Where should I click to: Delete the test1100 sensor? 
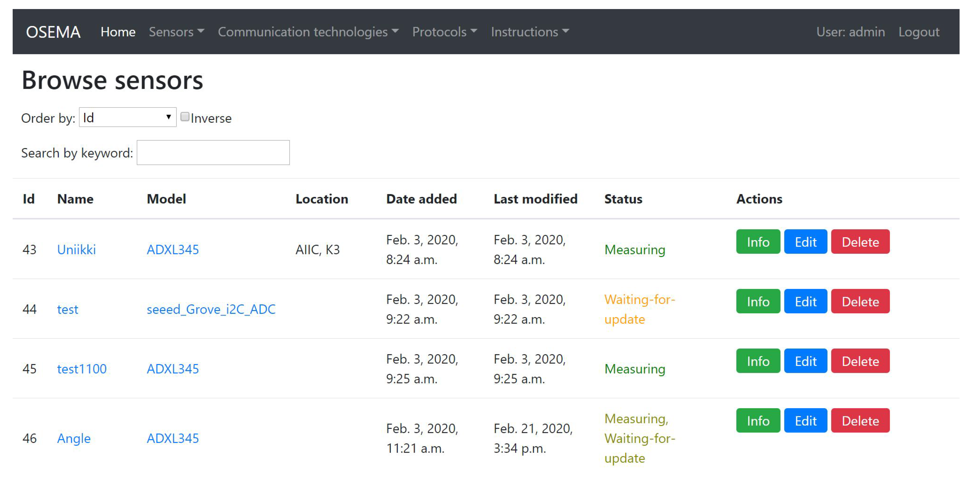point(860,361)
